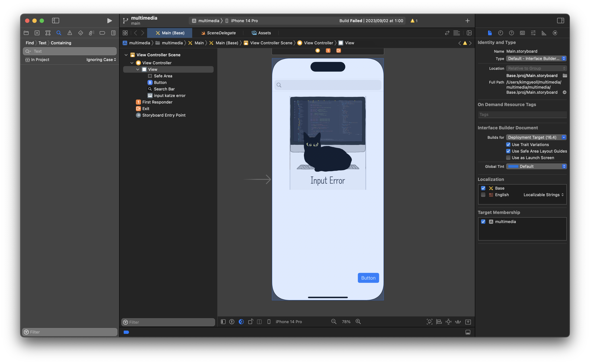
Task: Open the Connections inspector
Action: pos(555,33)
